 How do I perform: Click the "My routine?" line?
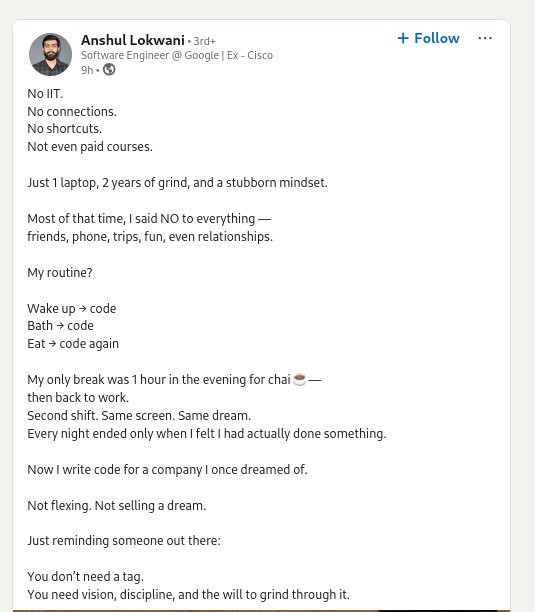(x=60, y=273)
